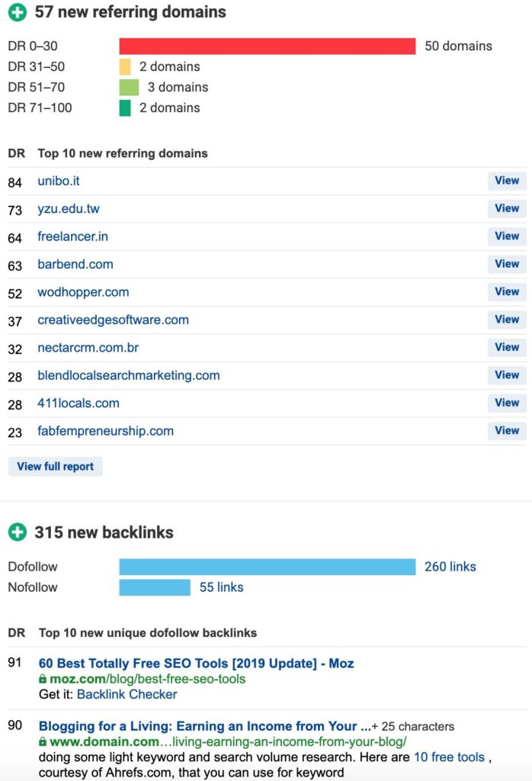Screen dimensions: 532x781
Task: Open the 60 Best Totally Free SEO Tools title
Action: (196, 664)
